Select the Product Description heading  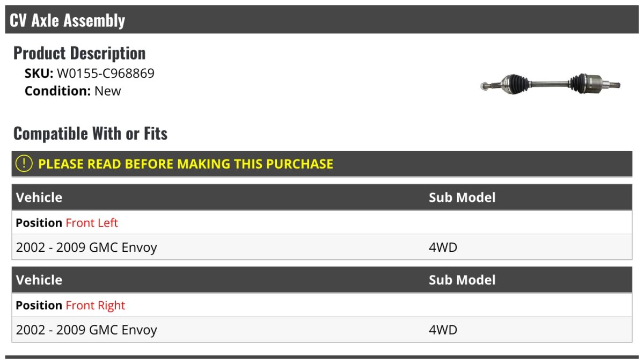[x=79, y=53]
